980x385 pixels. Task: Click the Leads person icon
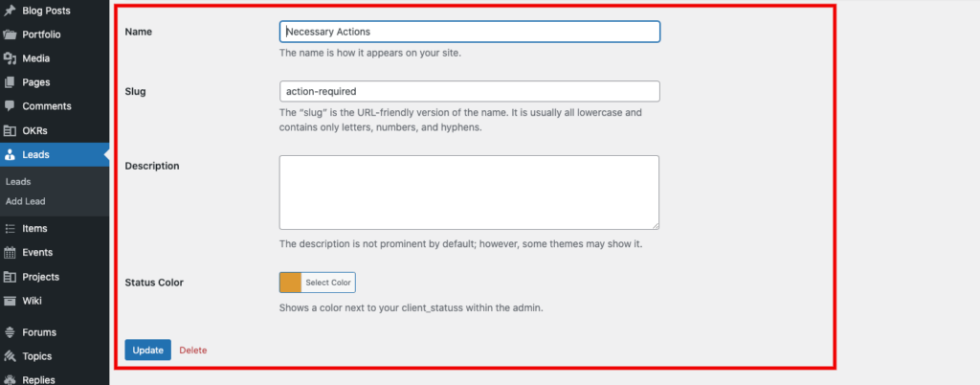click(x=10, y=154)
